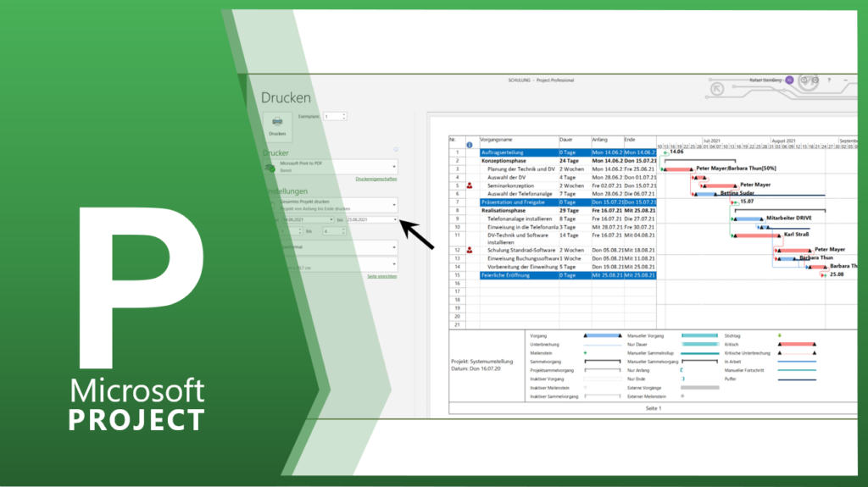The image size is (868, 487).
Task: Open the start date 14.06.2021 dropdown
Action: 307,219
